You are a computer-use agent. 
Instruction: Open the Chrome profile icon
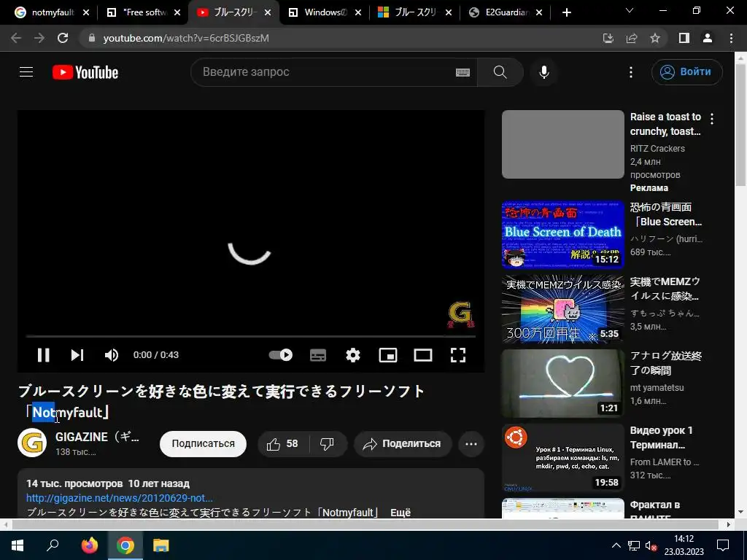[x=708, y=38]
